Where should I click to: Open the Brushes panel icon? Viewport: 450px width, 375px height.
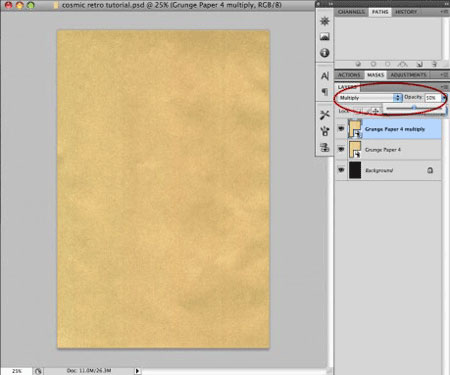point(325,131)
